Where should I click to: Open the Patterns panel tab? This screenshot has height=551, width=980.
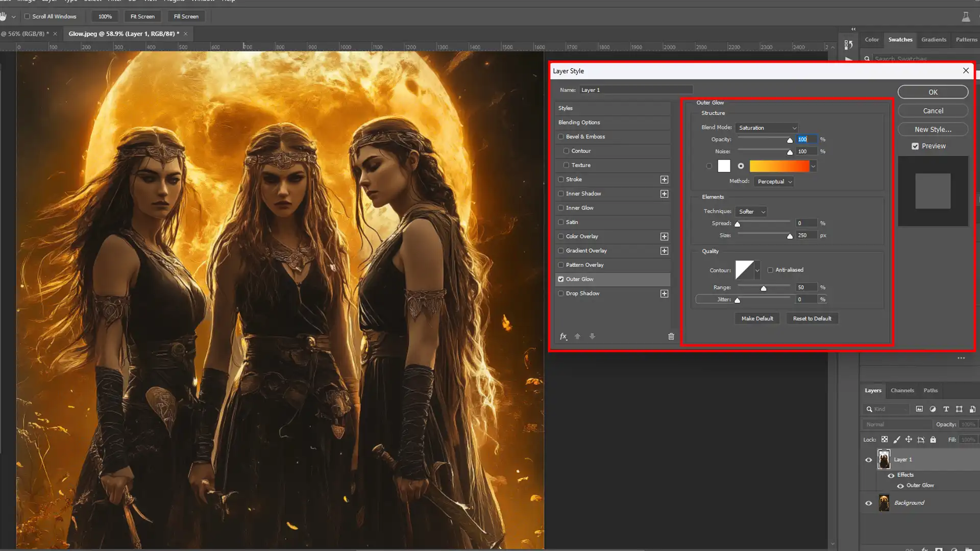pos(966,39)
